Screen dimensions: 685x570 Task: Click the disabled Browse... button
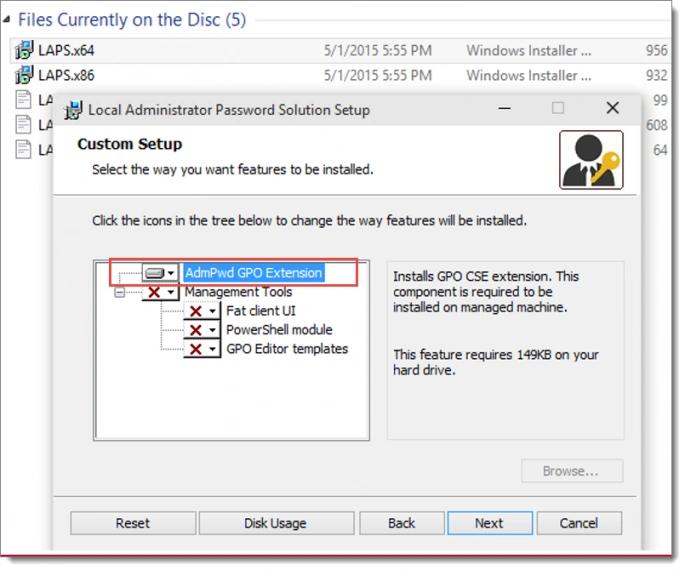[572, 471]
